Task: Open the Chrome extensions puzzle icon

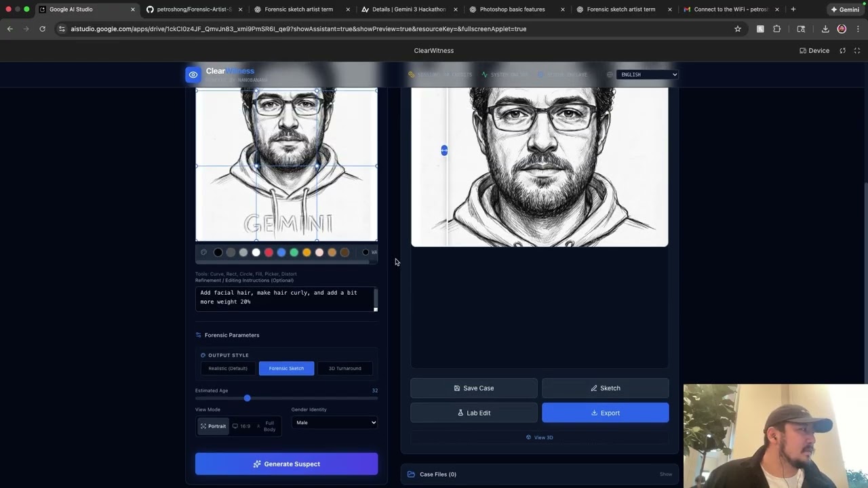Action: click(777, 29)
